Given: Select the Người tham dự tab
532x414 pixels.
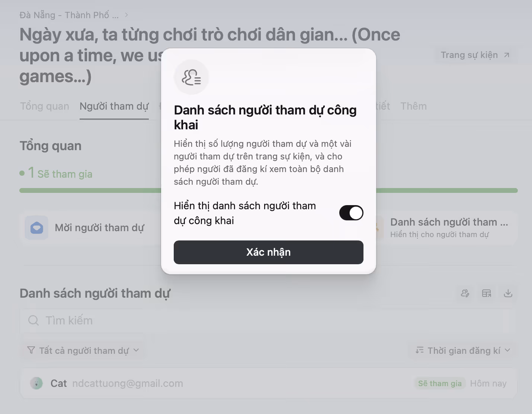Looking at the screenshot, I should click(114, 106).
